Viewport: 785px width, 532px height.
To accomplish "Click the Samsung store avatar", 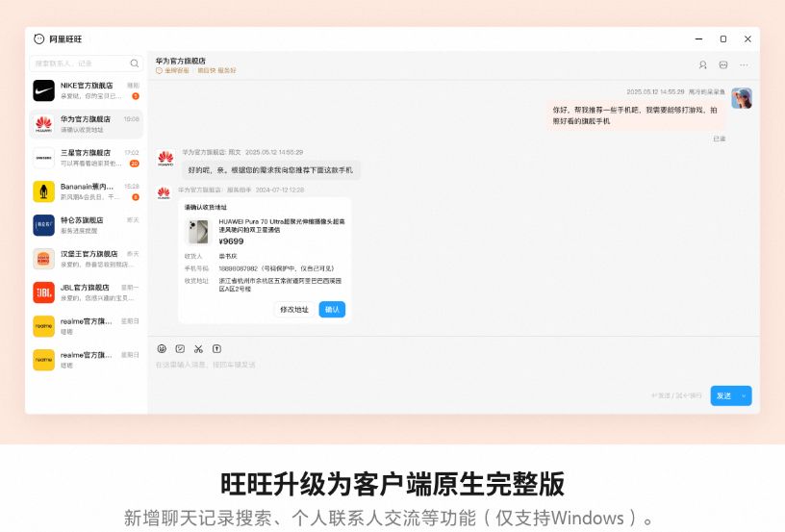I will [x=44, y=158].
